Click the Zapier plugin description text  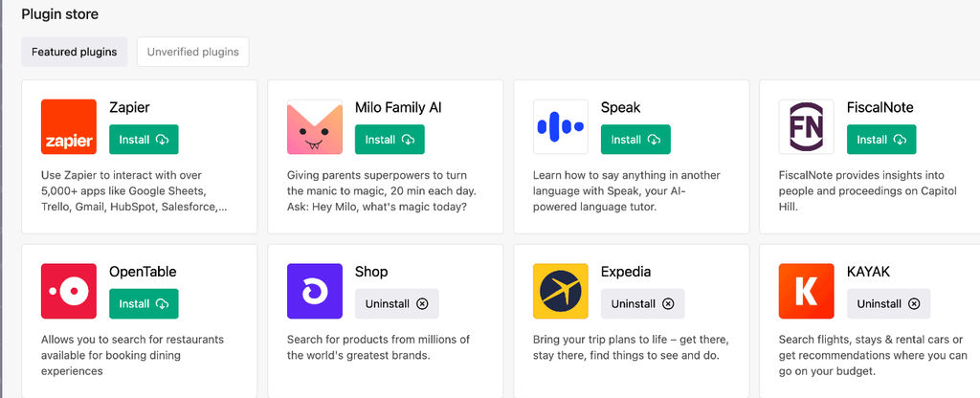(134, 191)
